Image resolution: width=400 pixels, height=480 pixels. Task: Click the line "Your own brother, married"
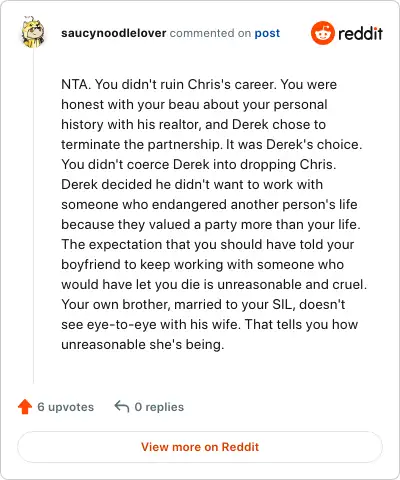(x=203, y=305)
